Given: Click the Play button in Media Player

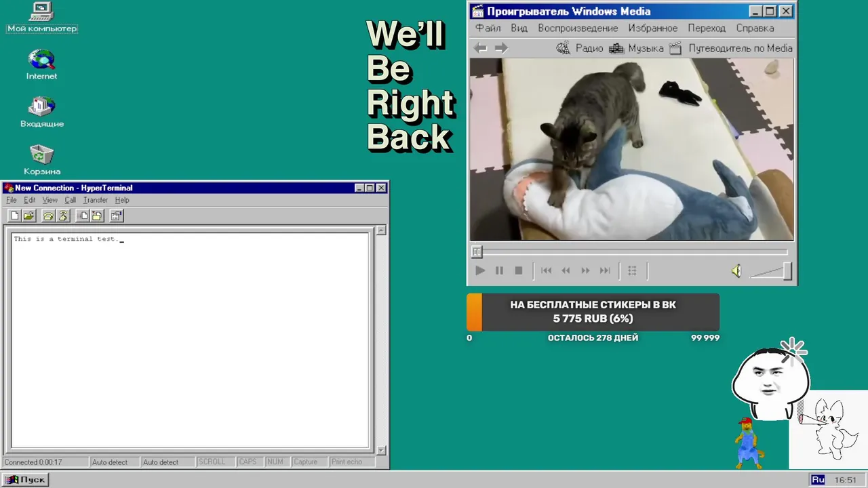Looking at the screenshot, I should [x=480, y=270].
